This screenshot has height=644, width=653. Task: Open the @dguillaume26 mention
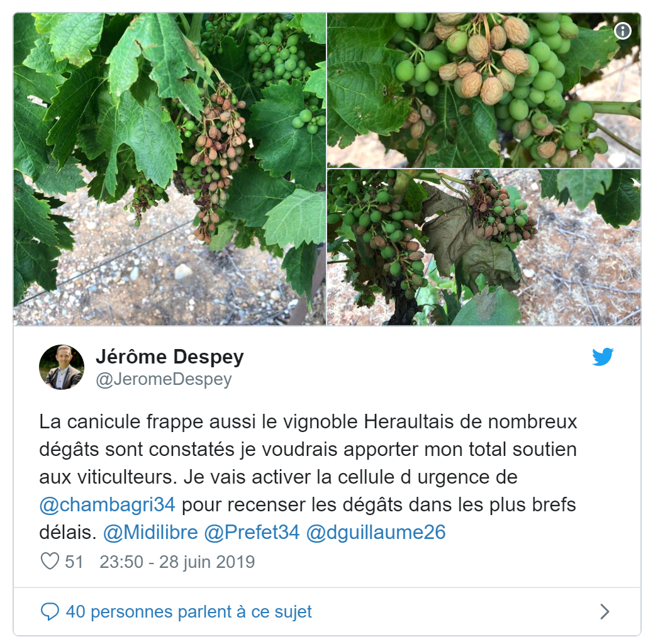pyautogui.click(x=376, y=532)
